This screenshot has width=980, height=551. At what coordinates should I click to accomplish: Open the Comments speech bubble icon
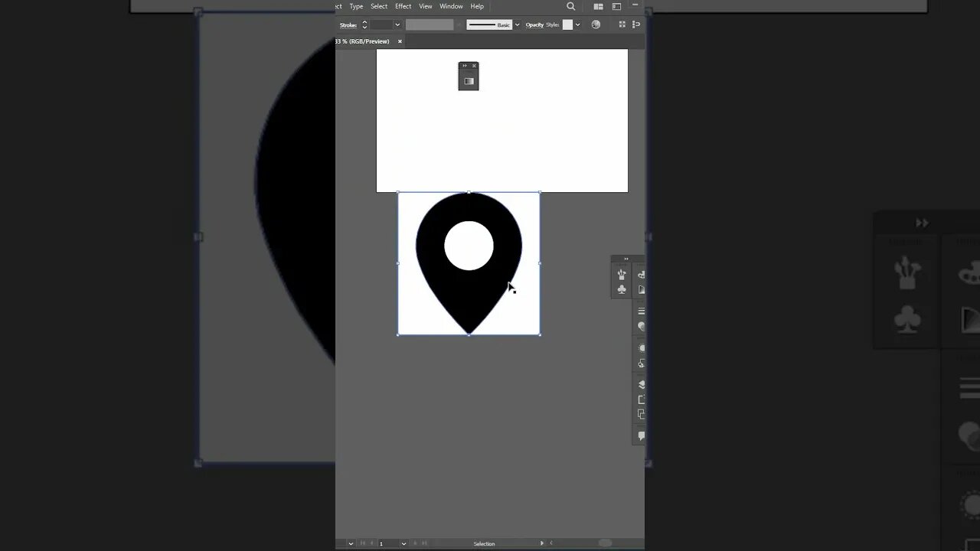tap(641, 436)
